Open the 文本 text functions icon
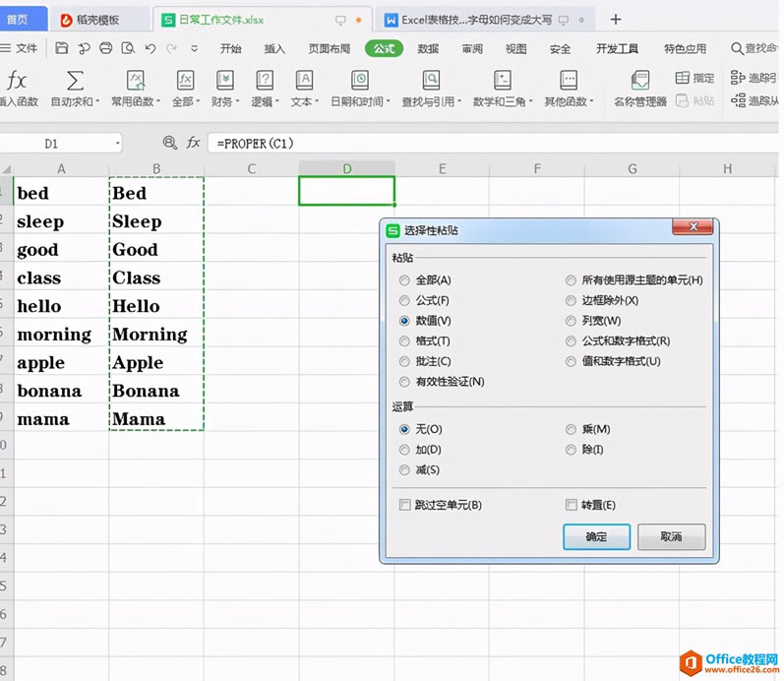 [304, 80]
